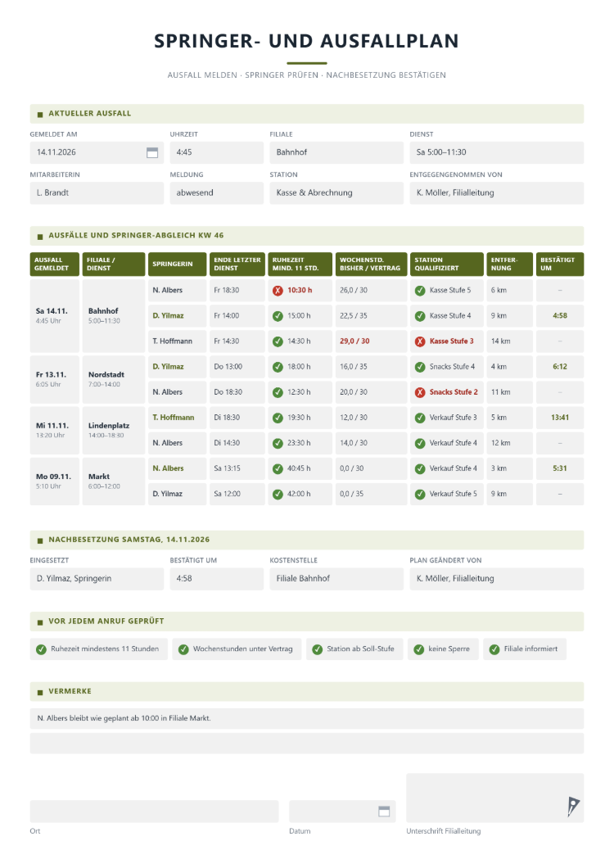
Task: Toggle Filiale informiert check
Action: click(x=494, y=649)
